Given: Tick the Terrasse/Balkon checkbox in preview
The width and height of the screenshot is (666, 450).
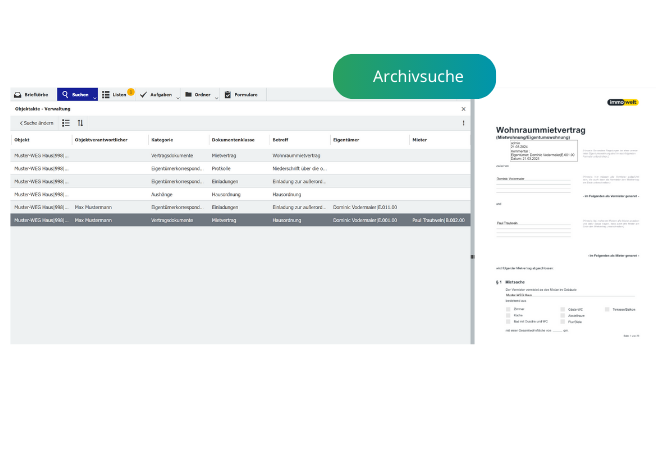Looking at the screenshot, I should coord(607,309).
